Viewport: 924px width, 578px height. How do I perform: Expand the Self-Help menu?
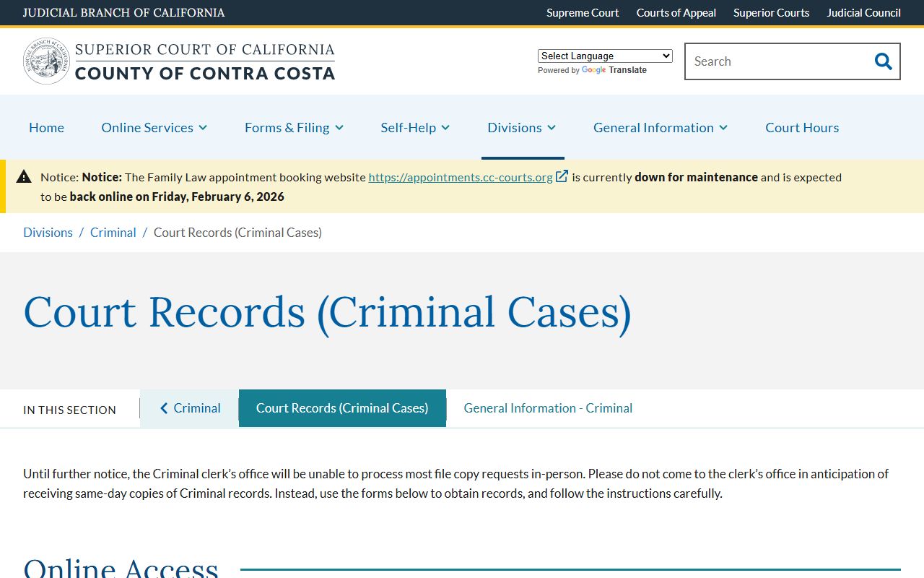pyautogui.click(x=415, y=127)
